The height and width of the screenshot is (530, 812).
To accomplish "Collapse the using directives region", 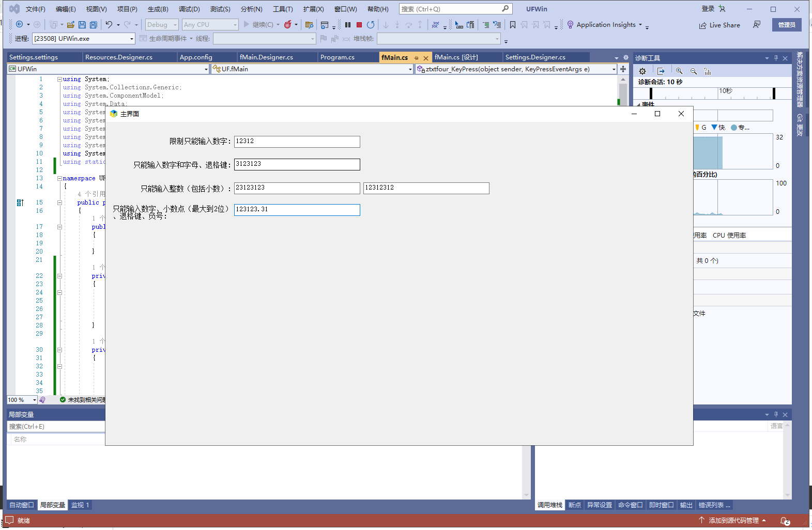I will 59,79.
